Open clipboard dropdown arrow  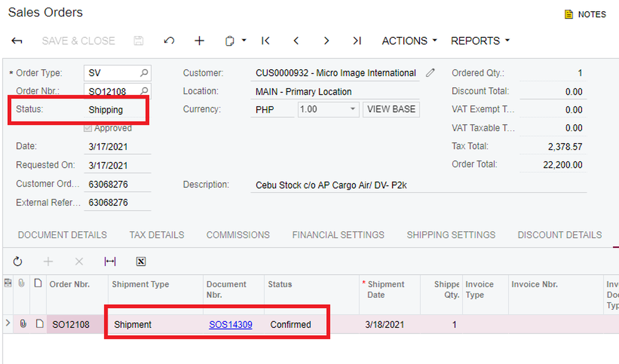[244, 41]
